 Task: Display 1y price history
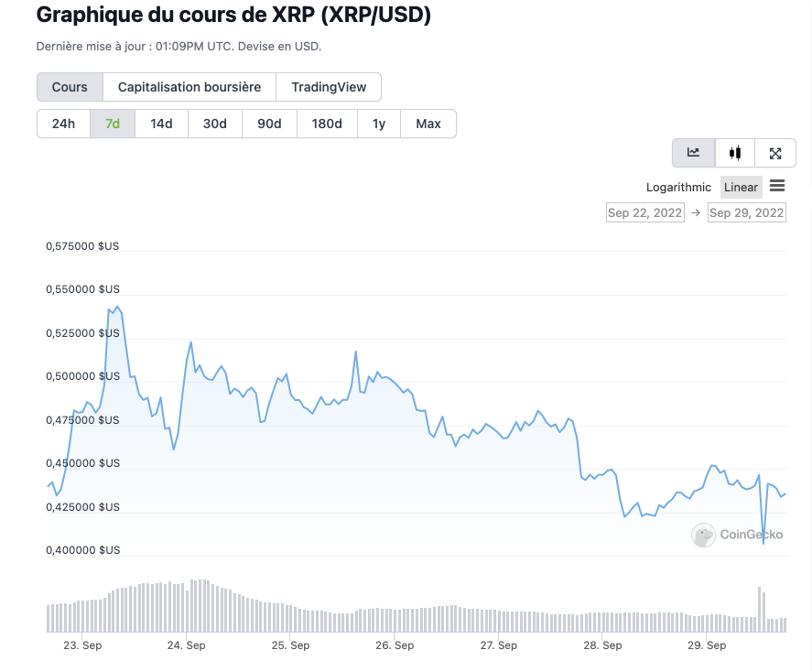[379, 124]
